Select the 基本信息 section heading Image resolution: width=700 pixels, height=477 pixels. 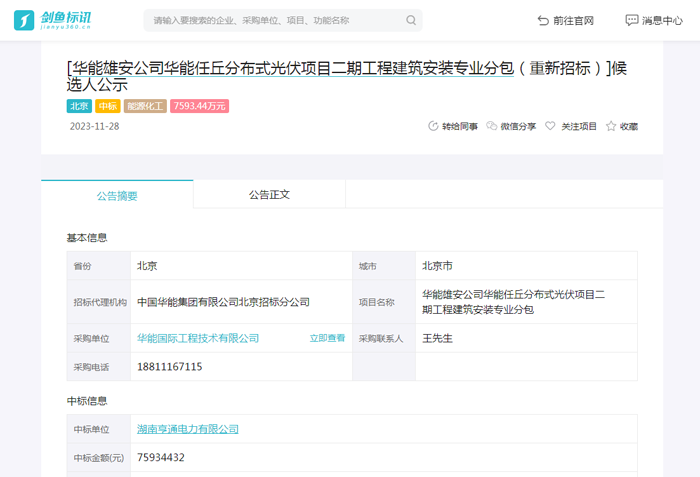pos(87,238)
